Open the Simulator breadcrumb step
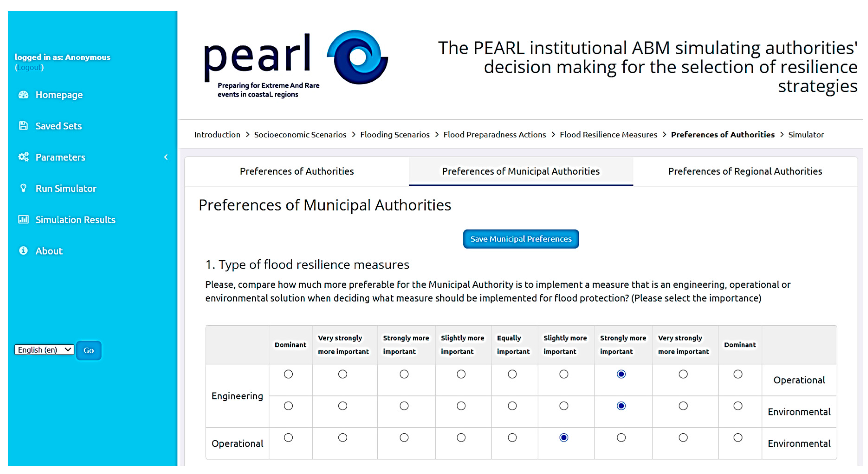This screenshot has width=868, height=474. 806,134
